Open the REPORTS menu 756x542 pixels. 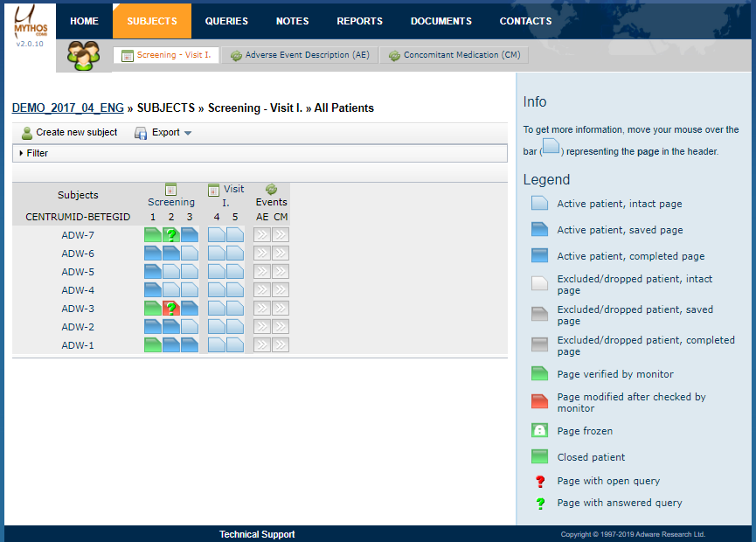point(360,21)
